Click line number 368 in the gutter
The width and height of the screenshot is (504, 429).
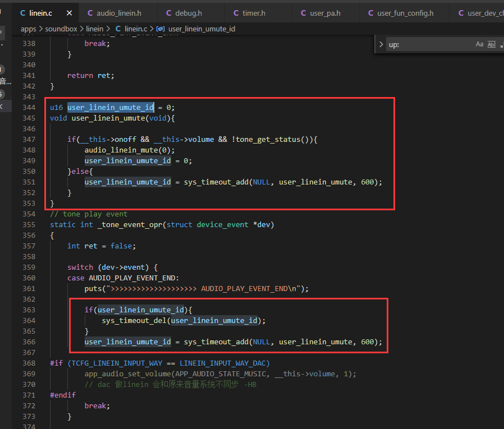tap(29, 363)
